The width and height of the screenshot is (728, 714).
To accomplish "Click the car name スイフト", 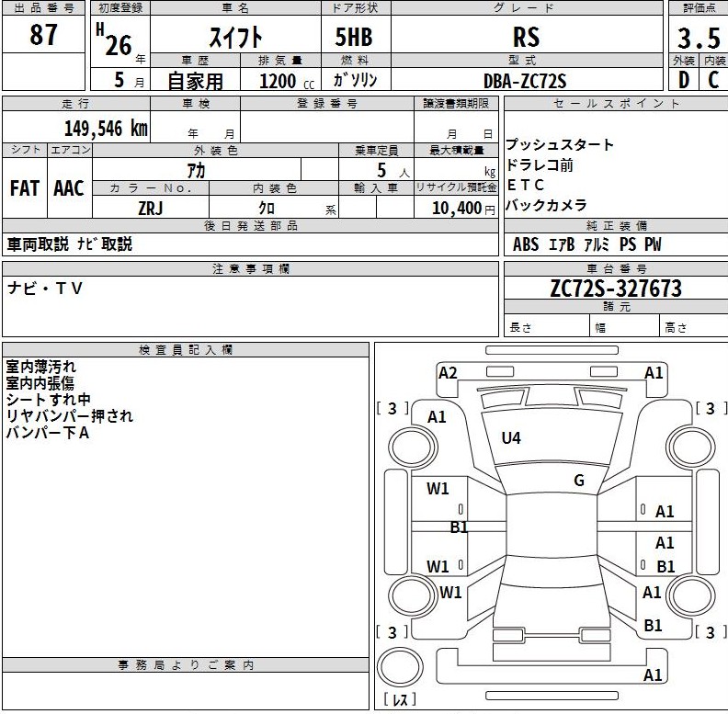I will pos(236,37).
